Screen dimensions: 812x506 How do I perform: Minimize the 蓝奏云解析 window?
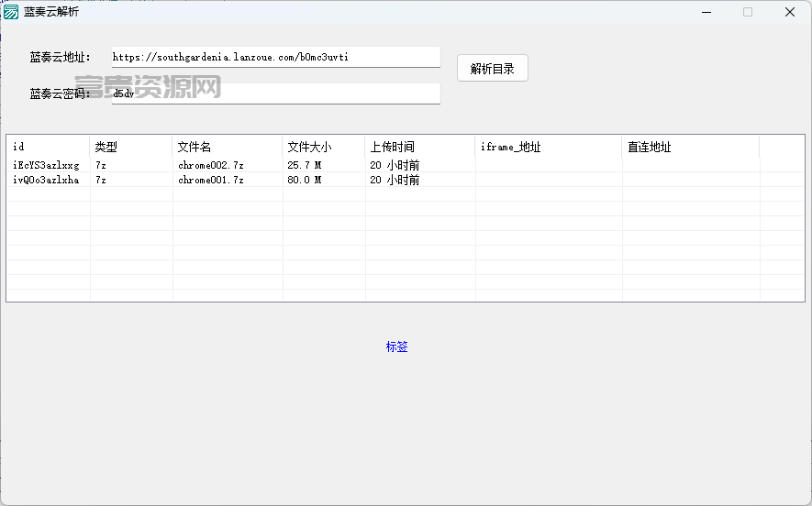tap(706, 12)
